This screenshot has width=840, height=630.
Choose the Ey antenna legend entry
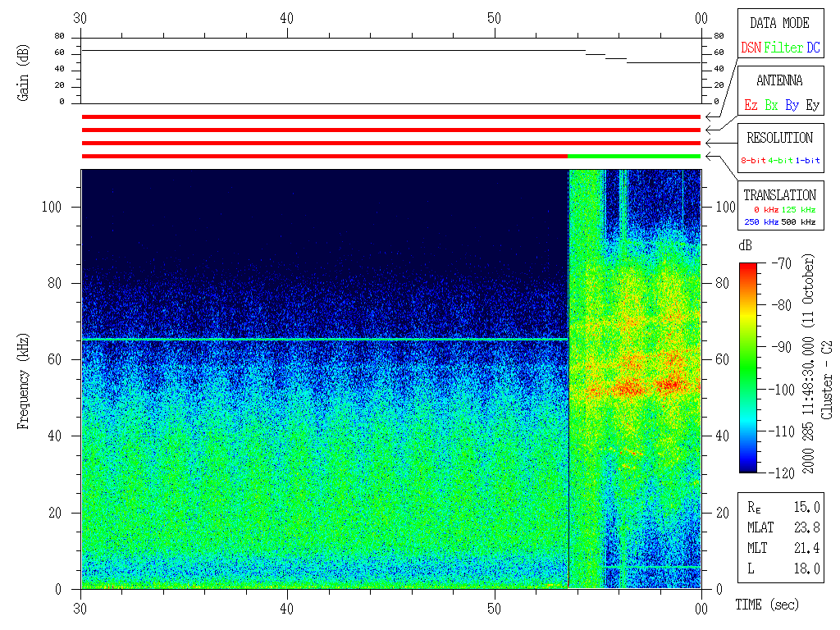click(x=812, y=105)
